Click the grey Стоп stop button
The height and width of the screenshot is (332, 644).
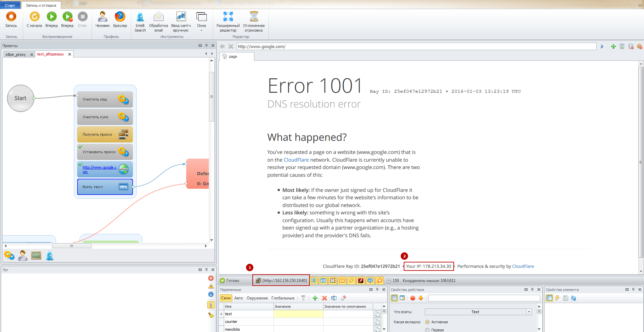(82, 19)
